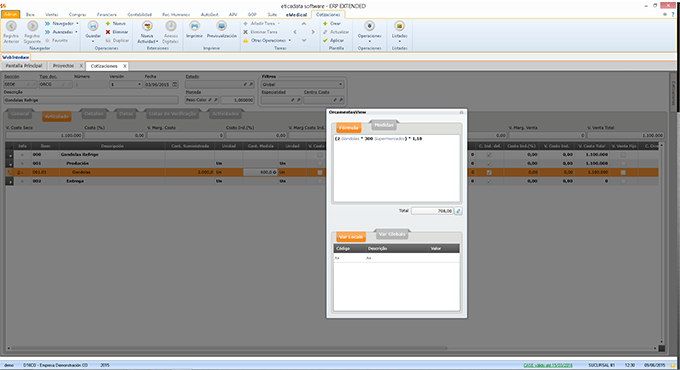Viewport: 680px width, 370px height.
Task: Click inside the formula text area
Action: 396,168
